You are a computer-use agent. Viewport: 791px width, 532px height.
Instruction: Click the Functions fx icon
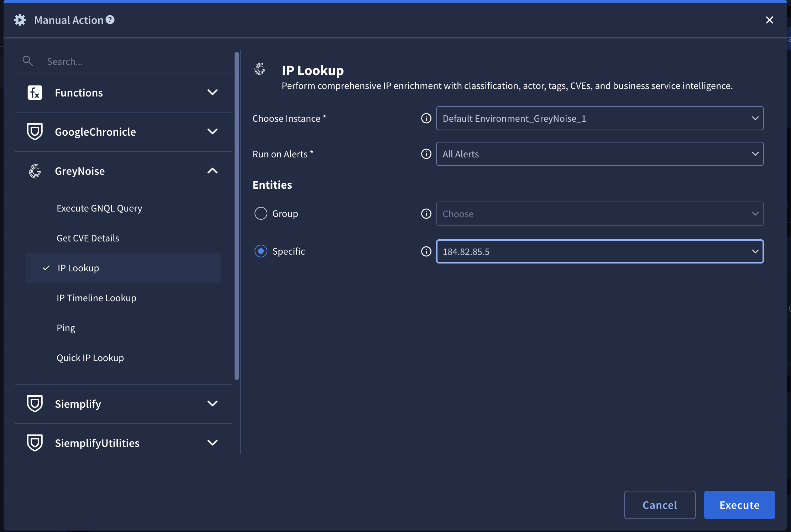pyautogui.click(x=35, y=93)
